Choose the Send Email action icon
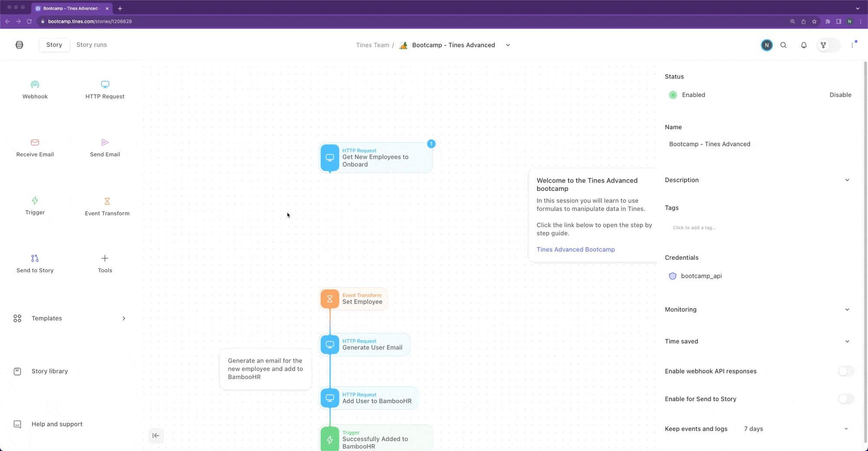The height and width of the screenshot is (451, 868). 105,142
